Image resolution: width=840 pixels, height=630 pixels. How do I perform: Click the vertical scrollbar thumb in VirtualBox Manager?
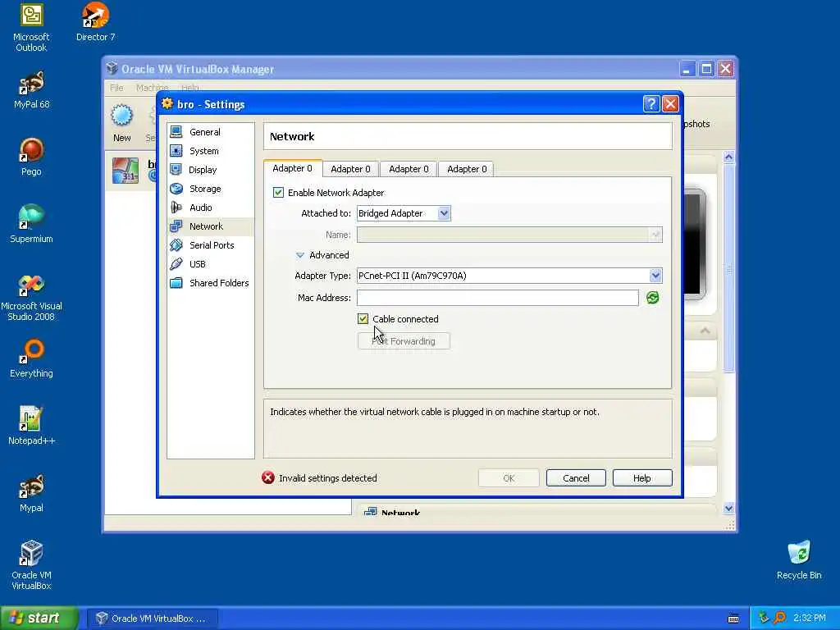click(728, 268)
